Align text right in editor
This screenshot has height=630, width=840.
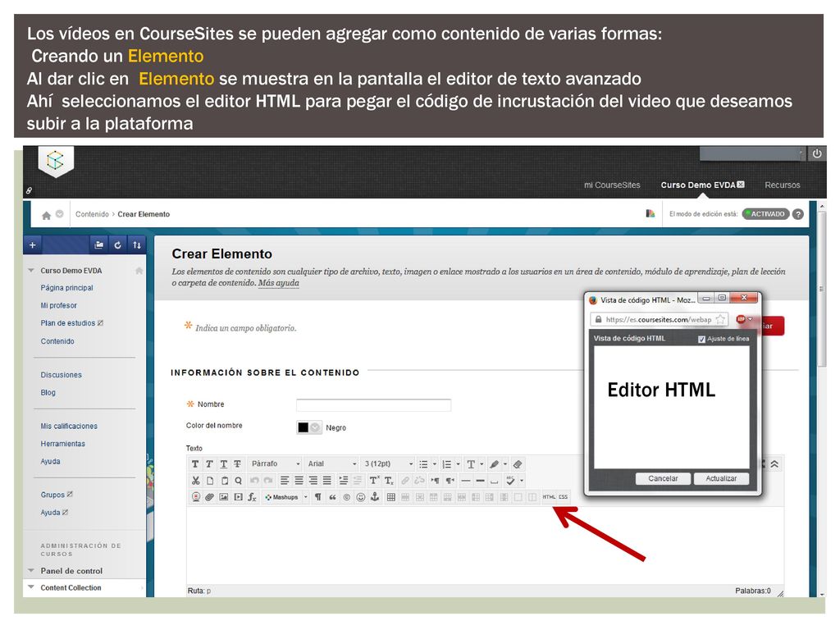(313, 481)
